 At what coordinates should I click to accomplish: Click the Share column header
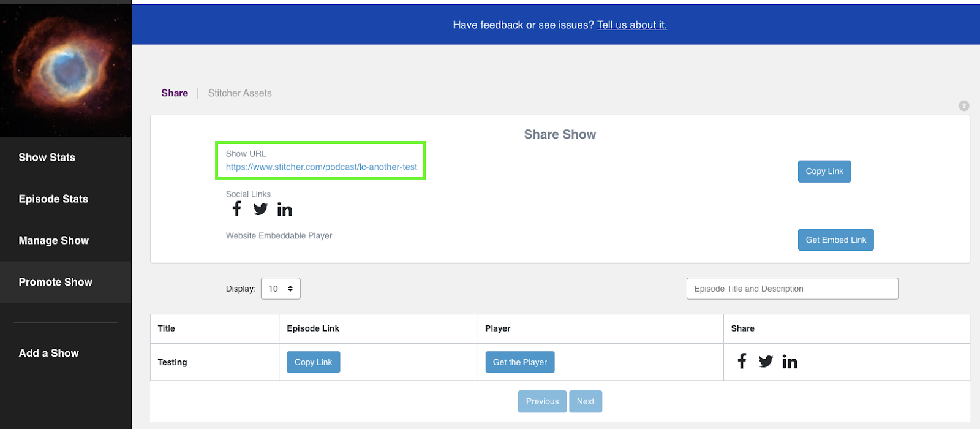[x=846, y=328]
